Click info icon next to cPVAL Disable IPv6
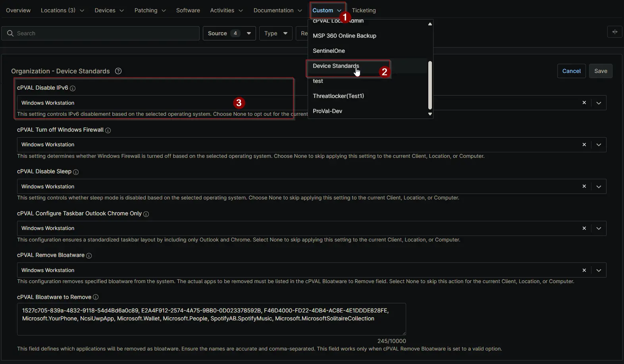 73,88
